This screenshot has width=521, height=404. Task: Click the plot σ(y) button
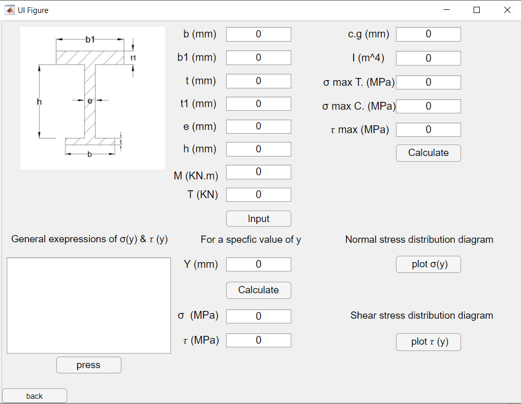coord(428,264)
